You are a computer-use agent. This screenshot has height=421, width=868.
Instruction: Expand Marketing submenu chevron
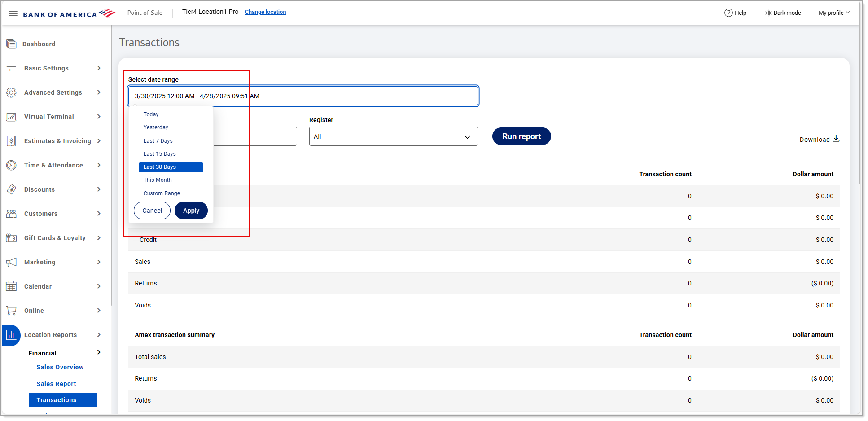(99, 262)
